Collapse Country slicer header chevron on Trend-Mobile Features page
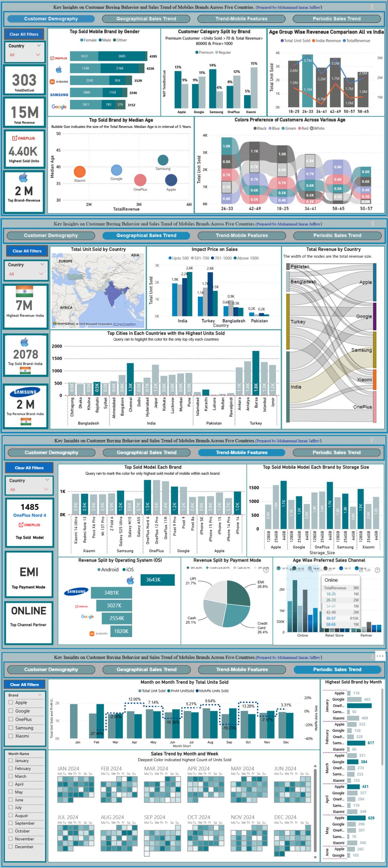 click(x=47, y=480)
